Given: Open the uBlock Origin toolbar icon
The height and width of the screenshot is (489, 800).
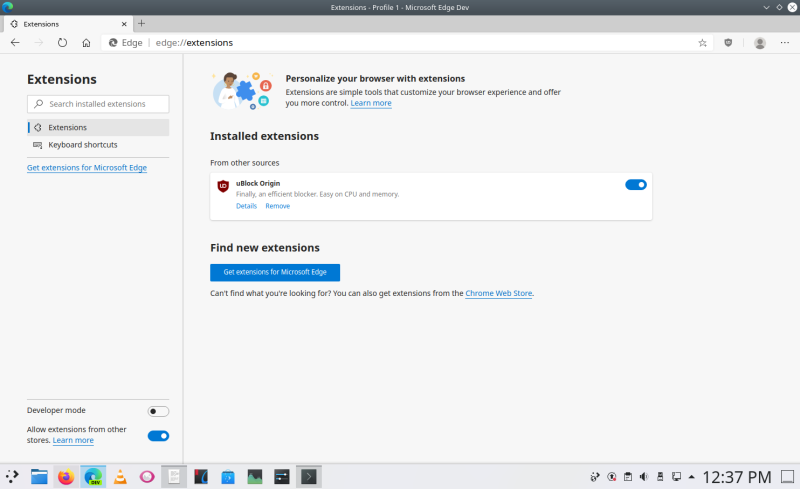Looking at the screenshot, I should (x=728, y=43).
